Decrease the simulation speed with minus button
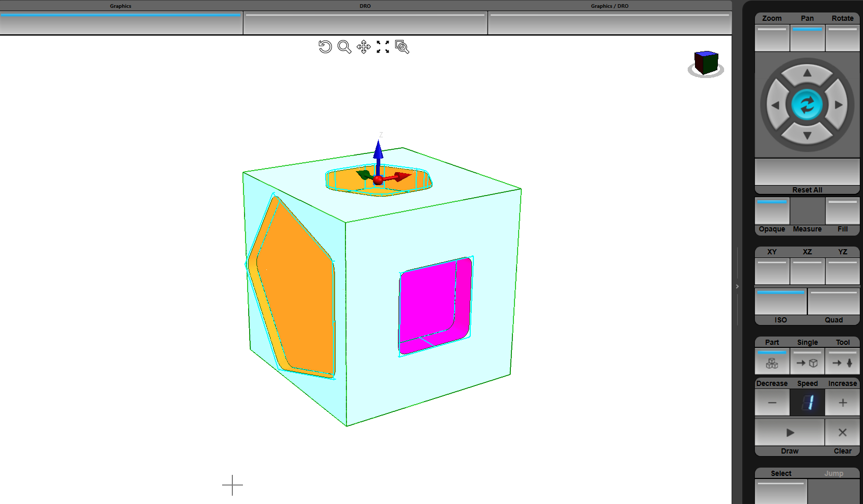 [x=772, y=403]
